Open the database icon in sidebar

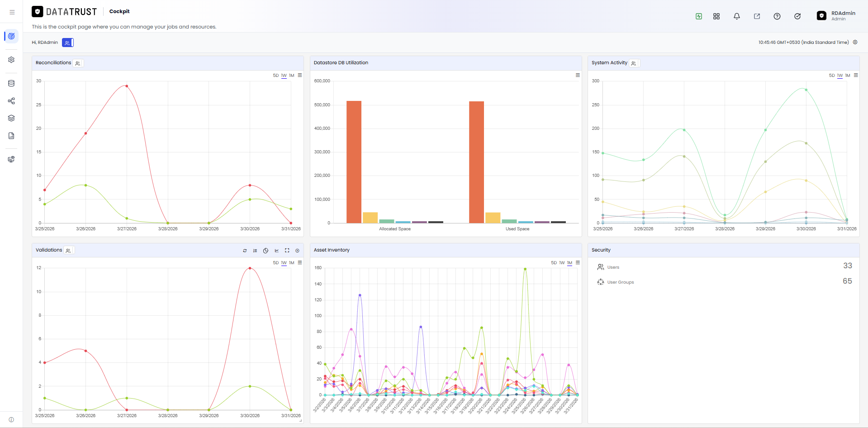click(11, 83)
